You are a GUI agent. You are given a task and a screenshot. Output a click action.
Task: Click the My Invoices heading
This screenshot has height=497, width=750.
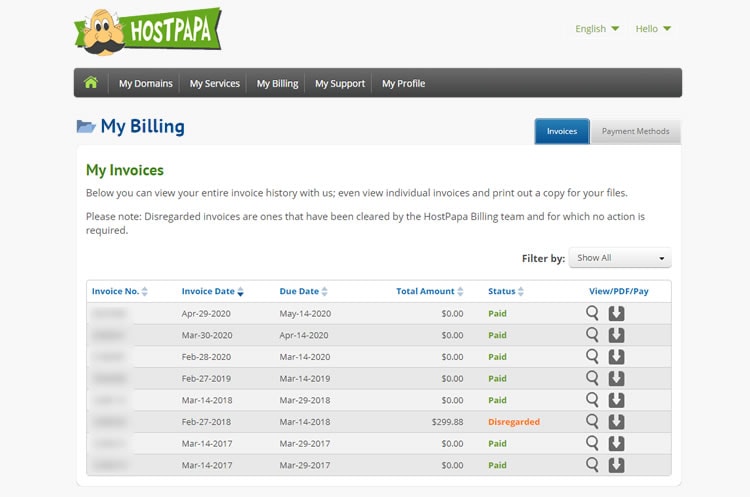pyautogui.click(x=124, y=170)
